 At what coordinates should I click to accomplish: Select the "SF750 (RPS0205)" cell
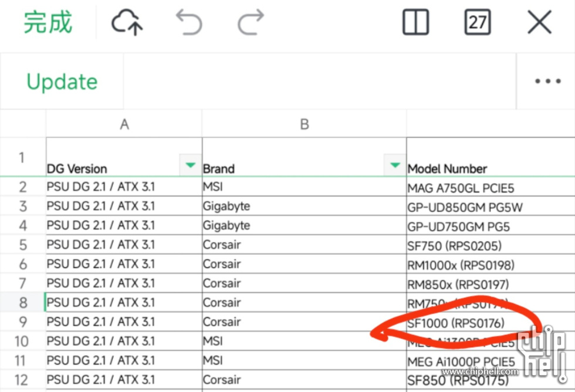tap(491, 245)
